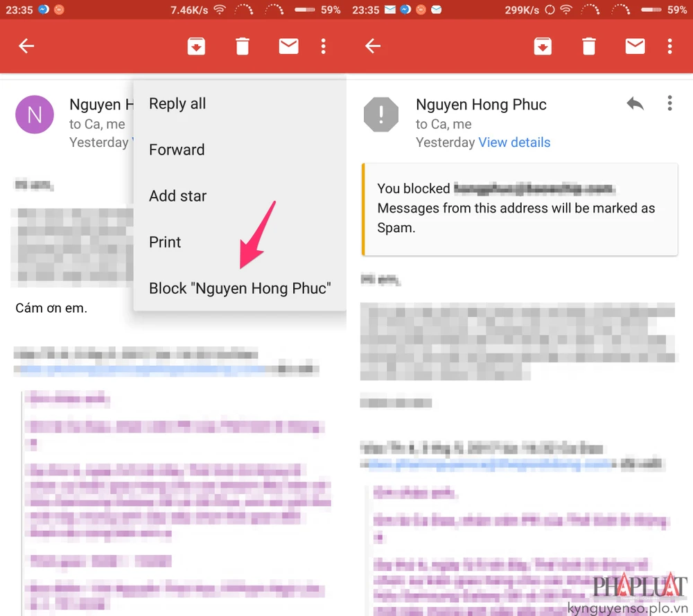The height and width of the screenshot is (616, 693).
Task: Open message options dots beside reply arrow
Action: coord(669,104)
